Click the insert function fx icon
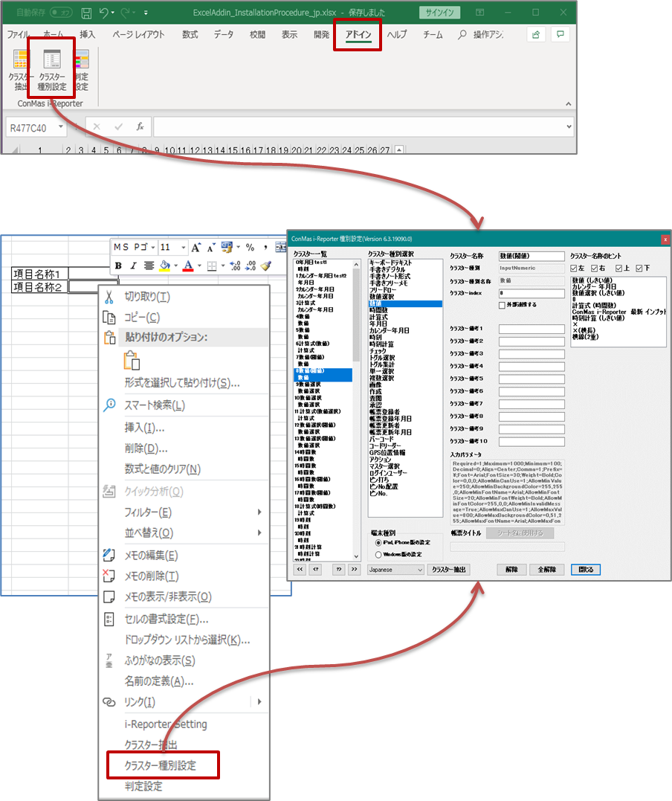This screenshot has width=672, height=801. coord(140,127)
